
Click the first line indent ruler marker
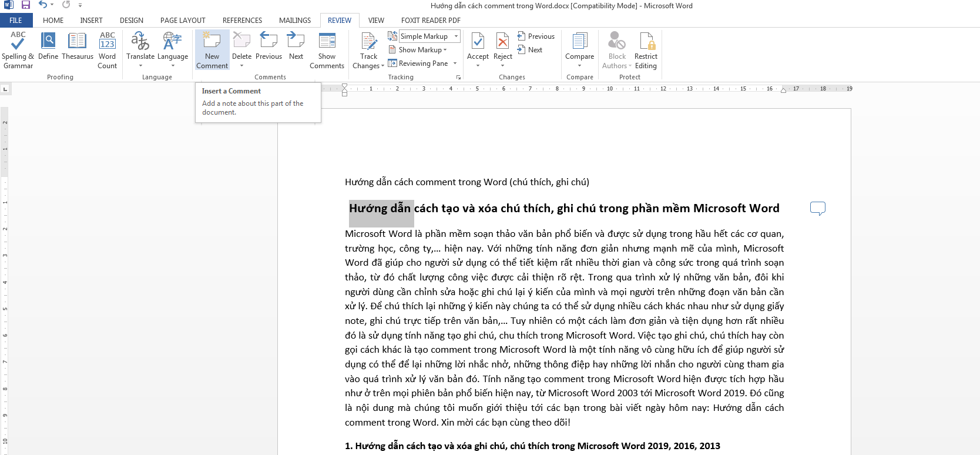tap(344, 86)
